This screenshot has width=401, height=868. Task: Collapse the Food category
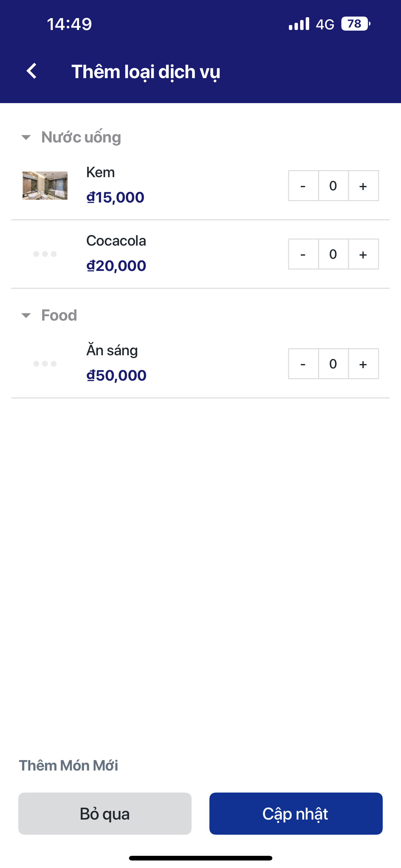[x=26, y=315]
